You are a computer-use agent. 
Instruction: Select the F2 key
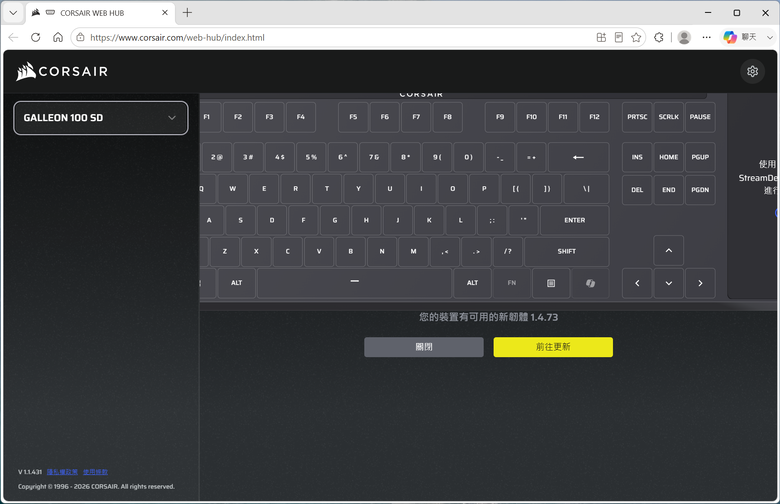coord(238,117)
